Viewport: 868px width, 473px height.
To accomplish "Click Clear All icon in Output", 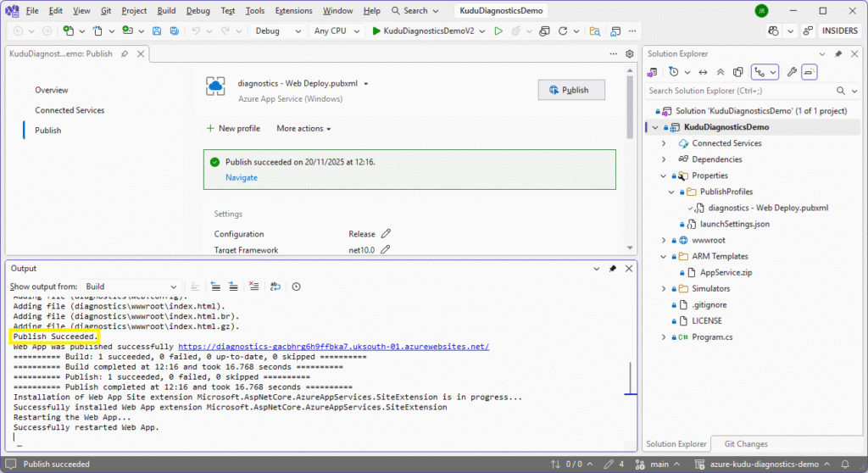I will [253, 287].
